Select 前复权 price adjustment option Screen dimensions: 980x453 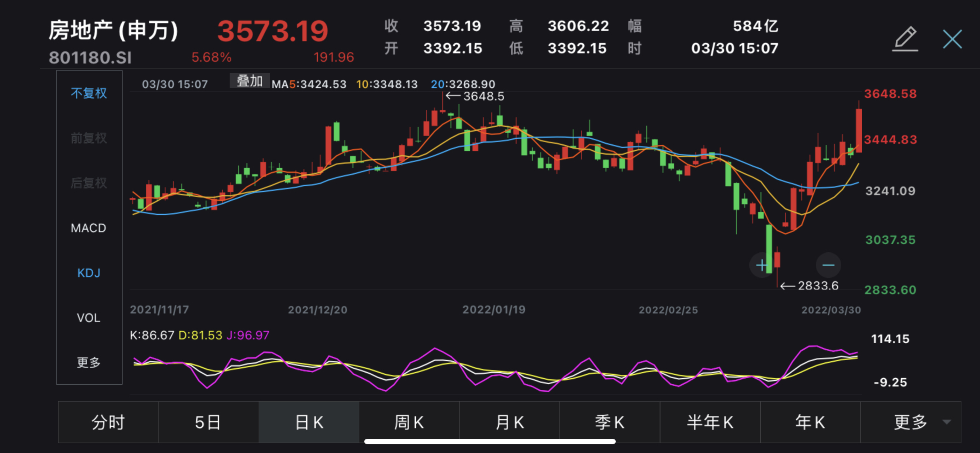[x=89, y=138]
